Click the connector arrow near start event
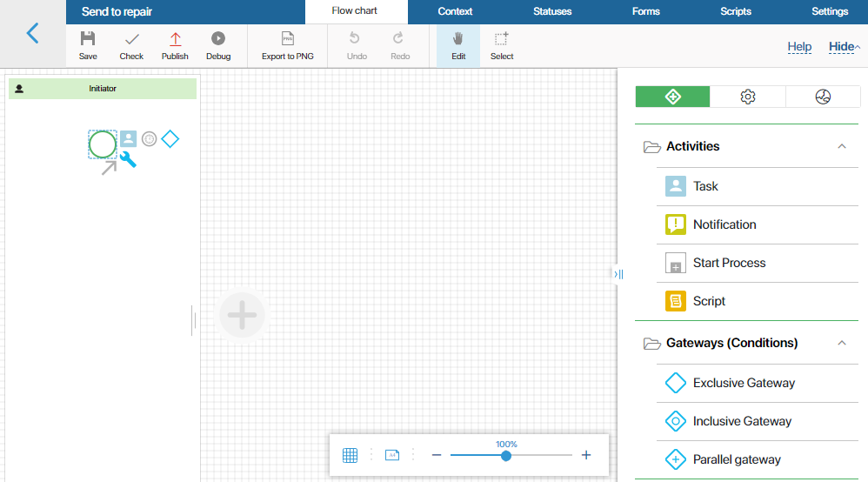868x482 pixels. (109, 167)
